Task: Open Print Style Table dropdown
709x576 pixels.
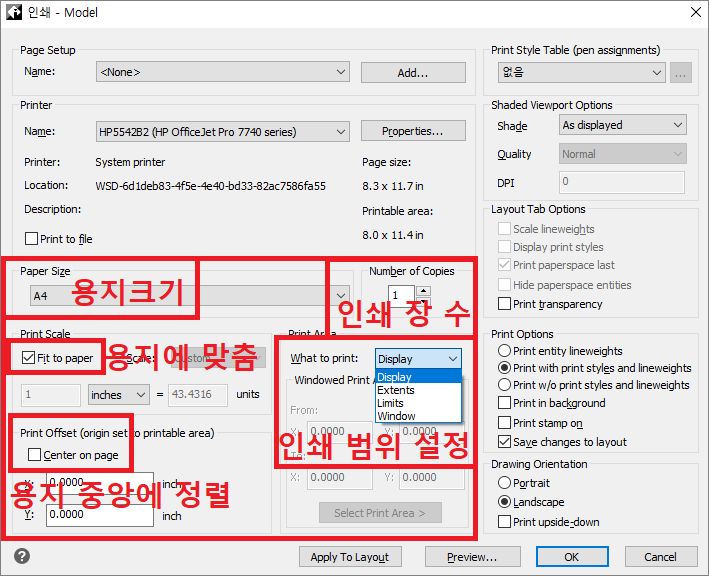Action: (581, 73)
